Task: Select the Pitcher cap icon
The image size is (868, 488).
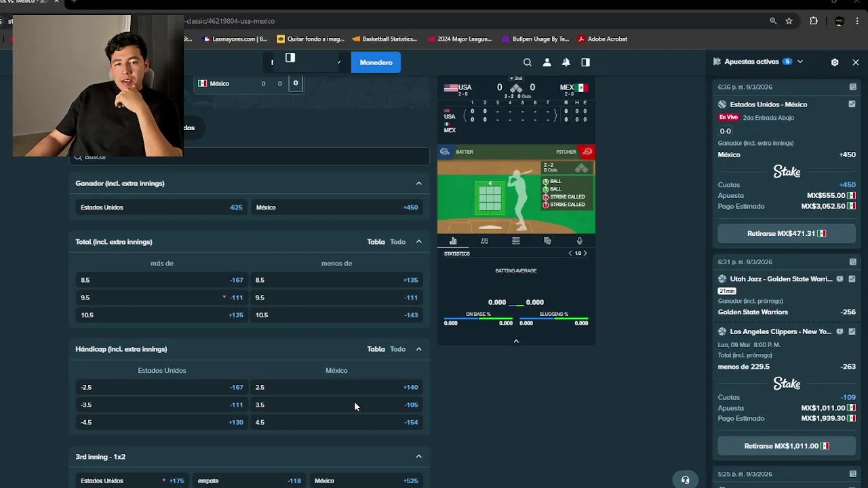Action: [587, 152]
